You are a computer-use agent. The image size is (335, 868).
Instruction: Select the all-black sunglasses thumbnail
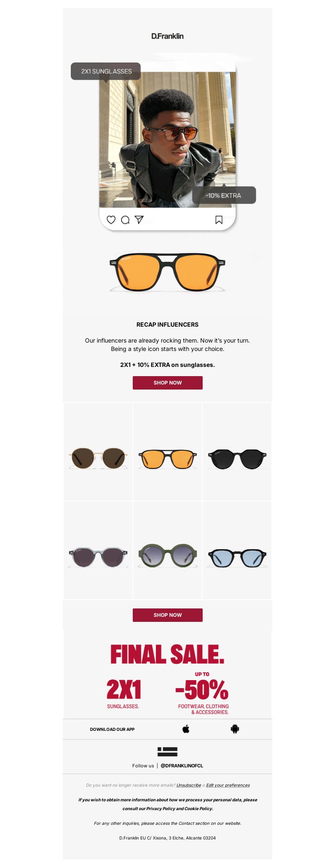coord(237,452)
